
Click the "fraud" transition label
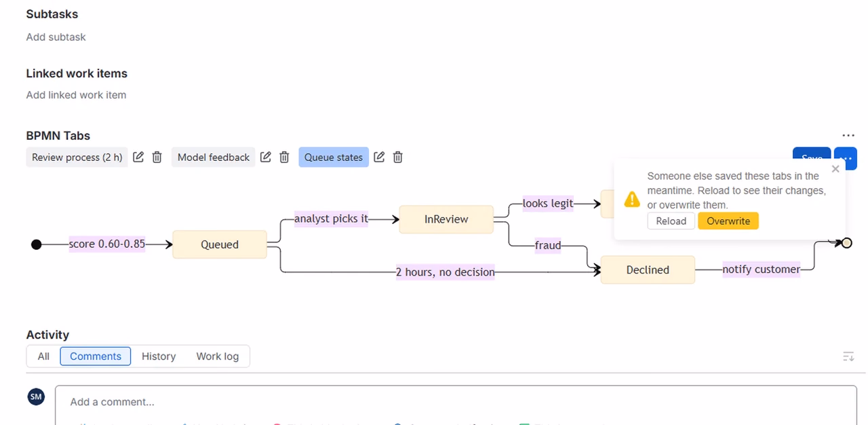point(548,245)
